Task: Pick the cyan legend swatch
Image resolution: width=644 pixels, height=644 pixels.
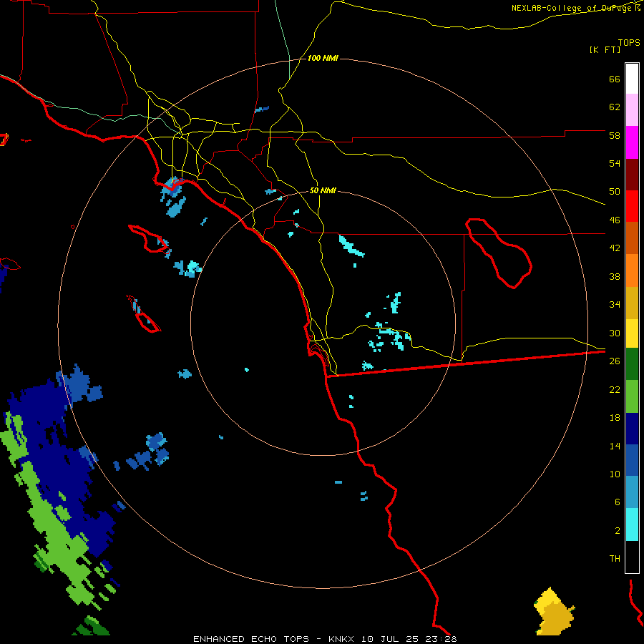Action: (x=632, y=525)
